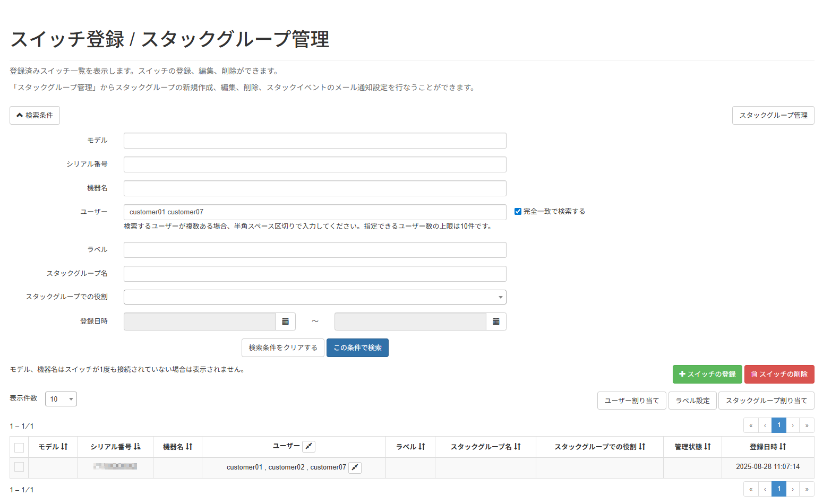Open the calendar picker for the end date field
Screen dimensions: 823x504
pos(496,321)
